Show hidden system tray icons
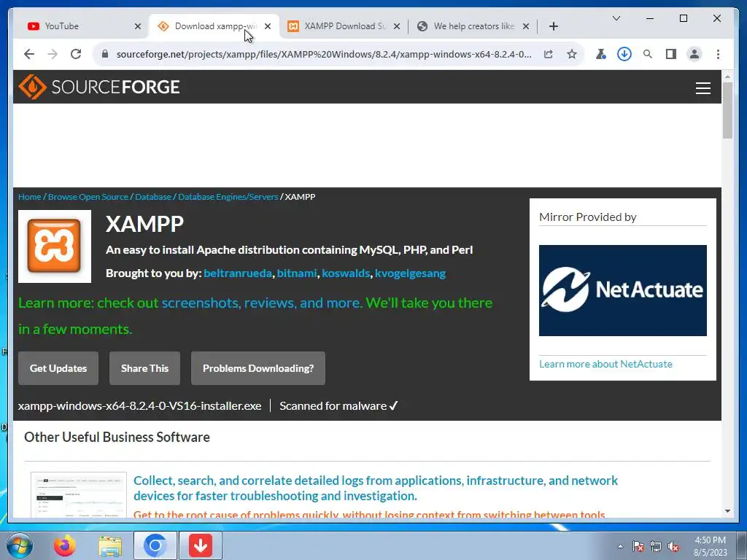Image resolution: width=747 pixels, height=560 pixels. click(620, 546)
